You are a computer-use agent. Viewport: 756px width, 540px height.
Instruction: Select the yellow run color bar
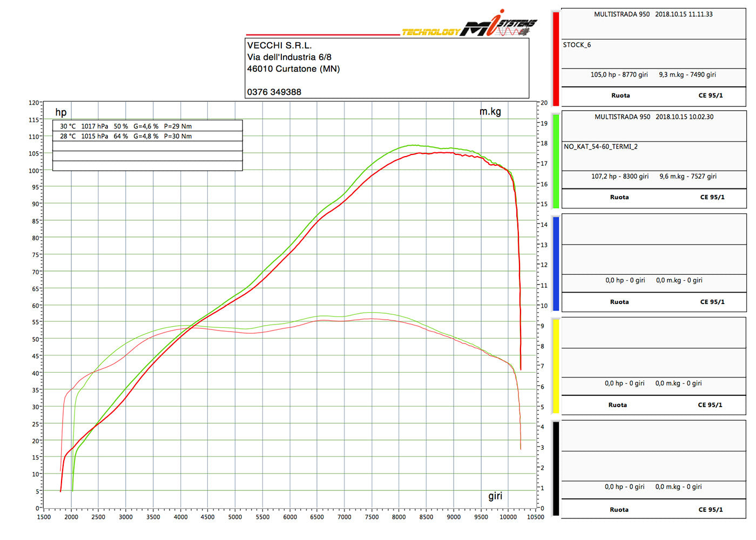556,366
